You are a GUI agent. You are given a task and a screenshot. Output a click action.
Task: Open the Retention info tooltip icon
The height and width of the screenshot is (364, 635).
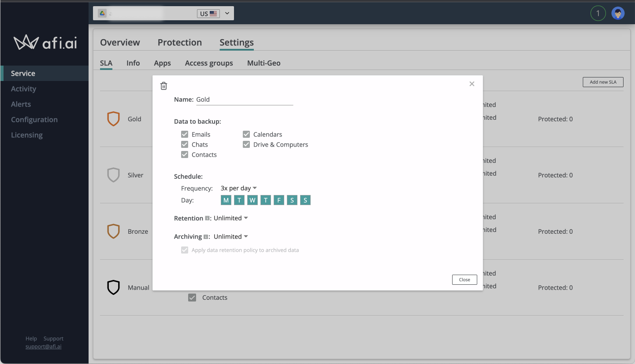click(207, 217)
